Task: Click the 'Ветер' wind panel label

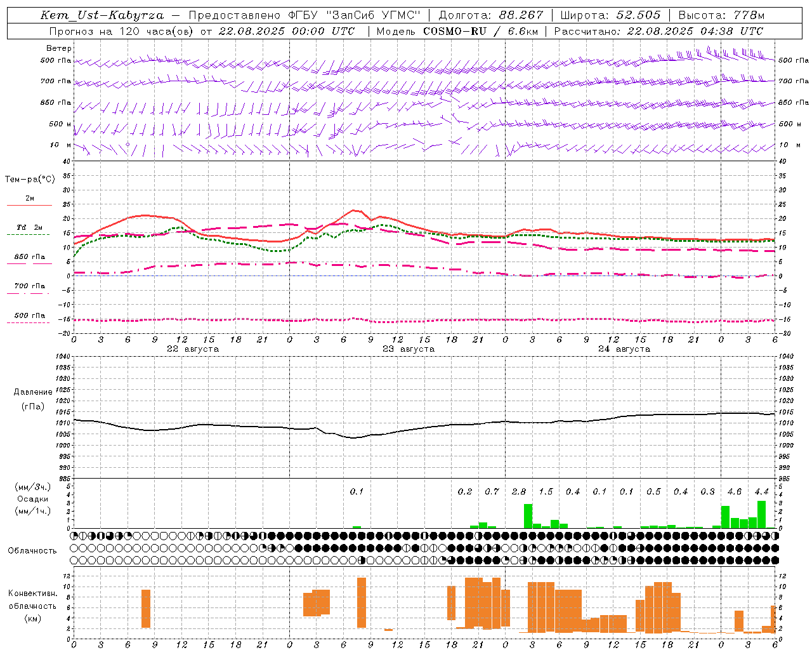Action: tap(59, 48)
